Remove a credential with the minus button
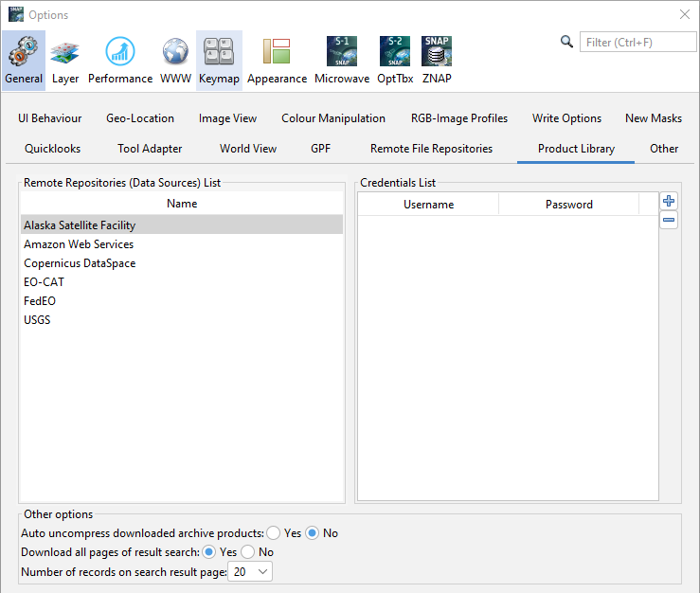 coord(669,220)
